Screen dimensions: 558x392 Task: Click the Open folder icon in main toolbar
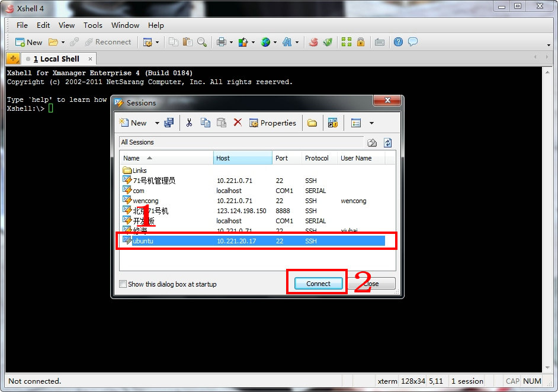pos(53,42)
